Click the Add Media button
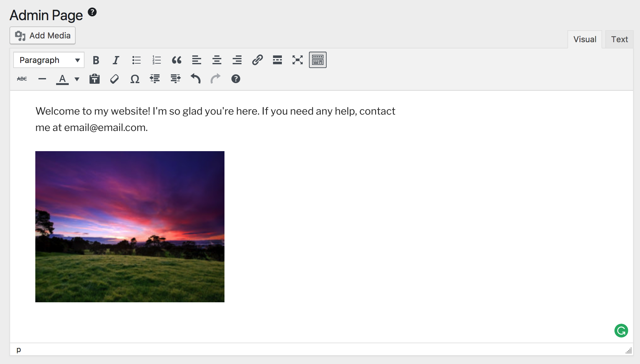Screen dimensions: 640x364 [43, 36]
